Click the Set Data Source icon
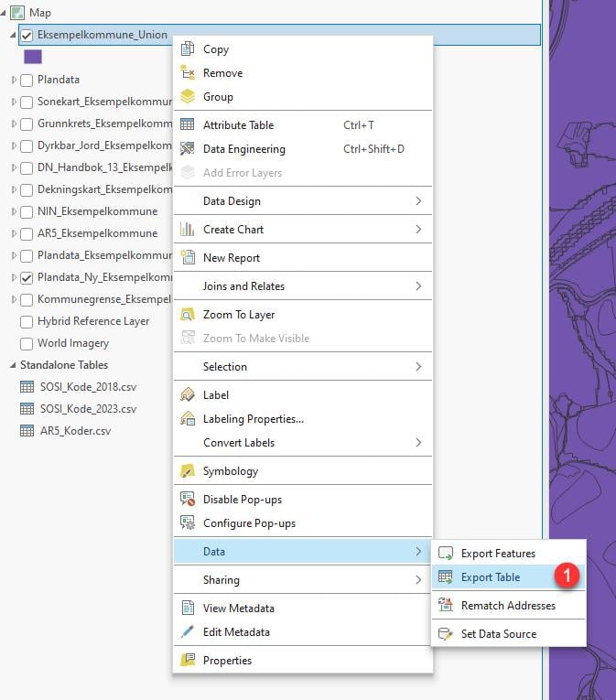This screenshot has height=700, width=616. [x=446, y=634]
